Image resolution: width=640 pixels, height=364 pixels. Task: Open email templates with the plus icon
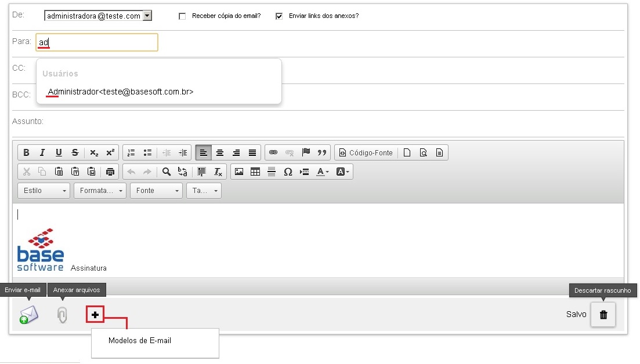click(95, 315)
